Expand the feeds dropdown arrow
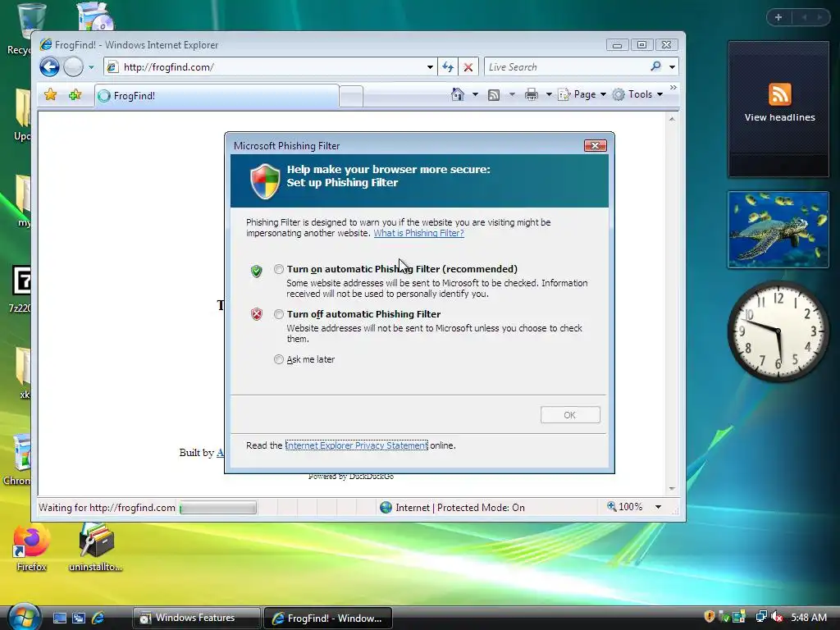Image resolution: width=840 pixels, height=630 pixels. pos(512,94)
